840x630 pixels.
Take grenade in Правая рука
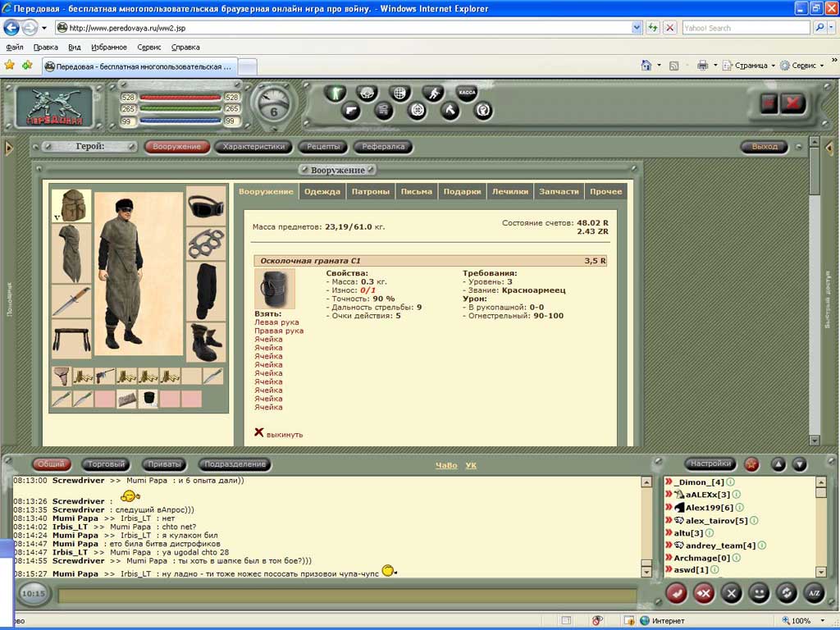coord(279,331)
